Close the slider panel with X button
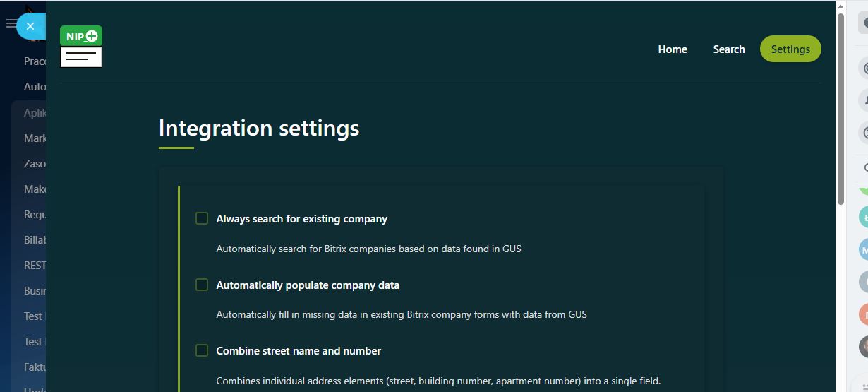The image size is (868, 392). tap(30, 26)
